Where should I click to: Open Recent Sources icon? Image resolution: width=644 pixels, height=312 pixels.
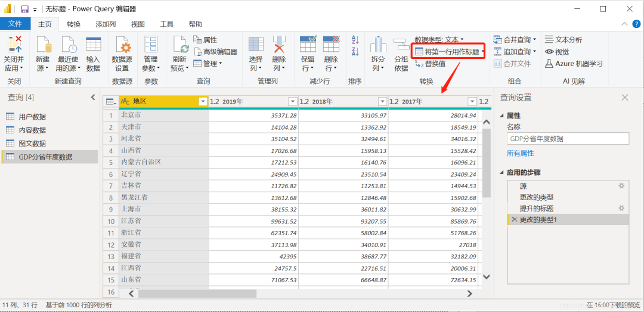tap(68, 45)
